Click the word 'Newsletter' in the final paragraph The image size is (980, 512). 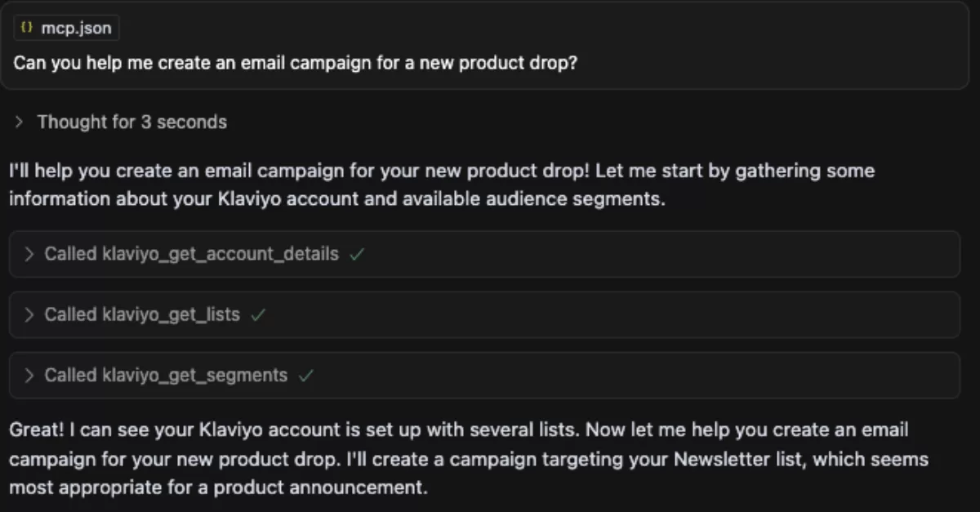coord(715,459)
